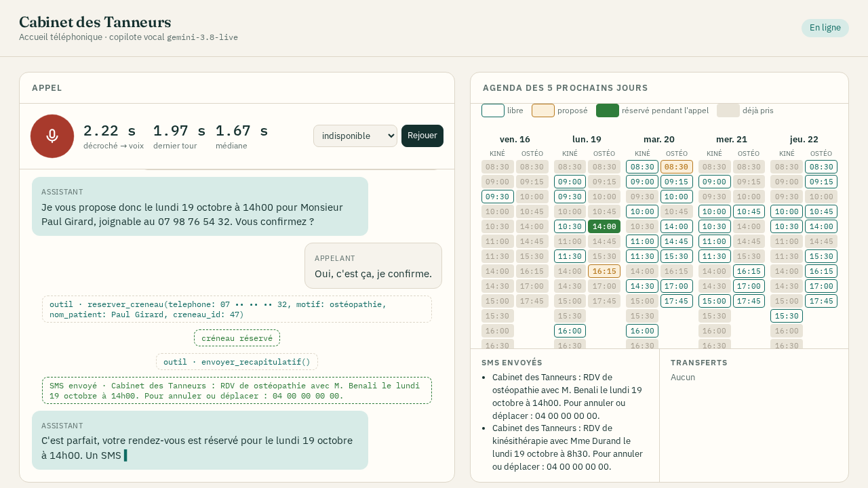Click the red microphone button
The width and height of the screenshot is (868, 488).
[52, 136]
